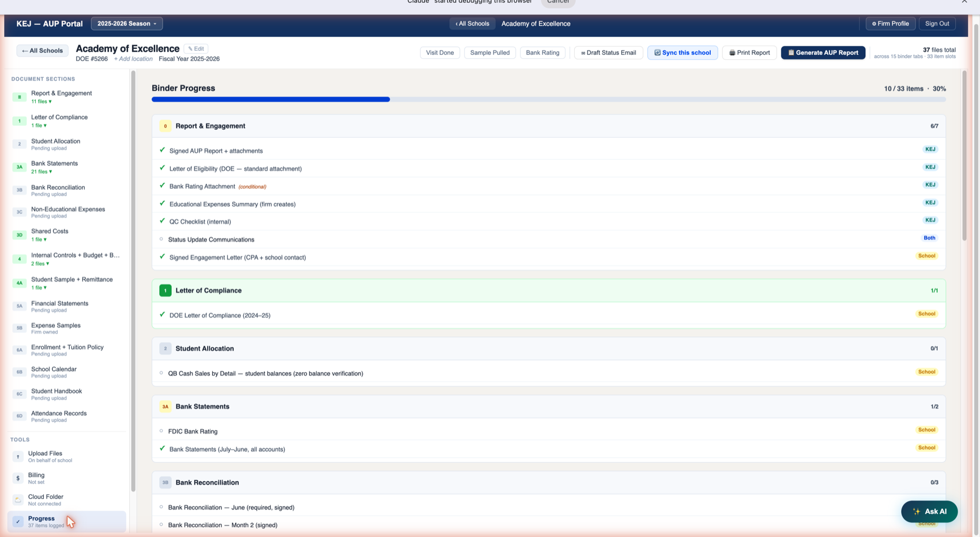Screen dimensions: 980x537
Task: Click the 4A Student Sample badge icon
Action: point(19,283)
